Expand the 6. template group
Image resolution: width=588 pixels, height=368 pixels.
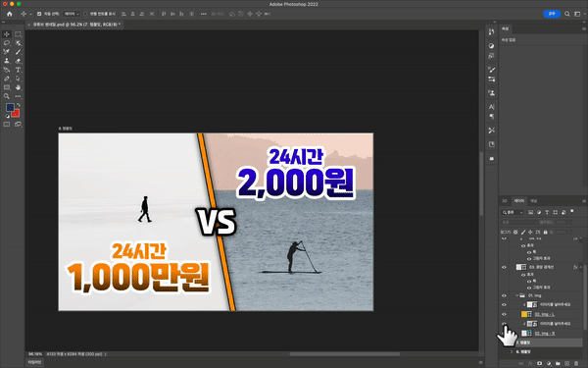(x=512, y=352)
